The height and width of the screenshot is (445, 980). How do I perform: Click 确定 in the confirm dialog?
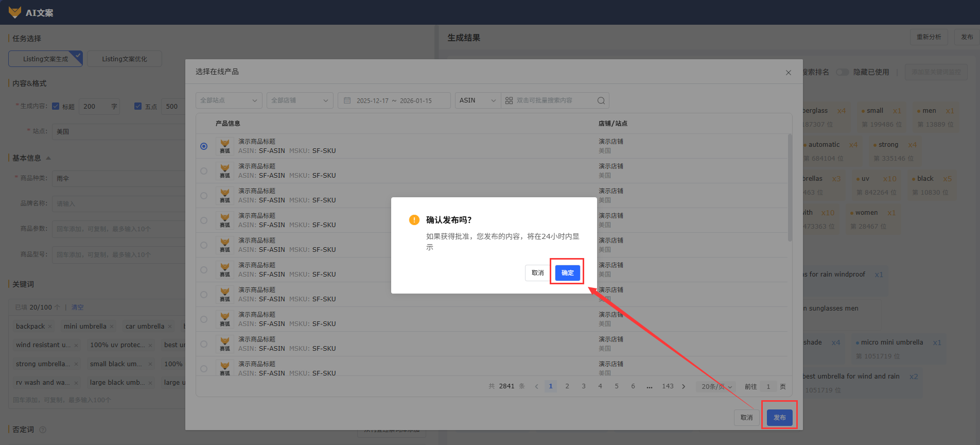point(567,272)
